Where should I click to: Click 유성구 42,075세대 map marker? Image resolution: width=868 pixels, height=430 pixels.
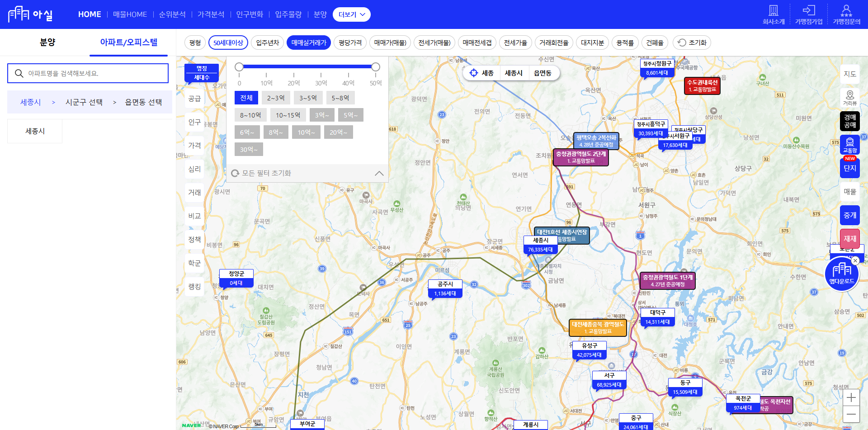(x=589, y=350)
